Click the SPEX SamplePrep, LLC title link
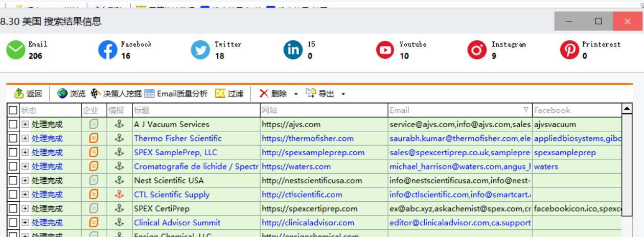Viewport: 644px width, 237px height. point(175,152)
